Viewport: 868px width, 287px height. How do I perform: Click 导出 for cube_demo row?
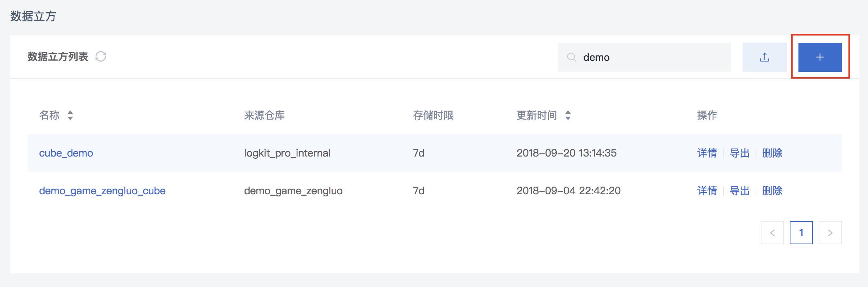click(x=740, y=153)
